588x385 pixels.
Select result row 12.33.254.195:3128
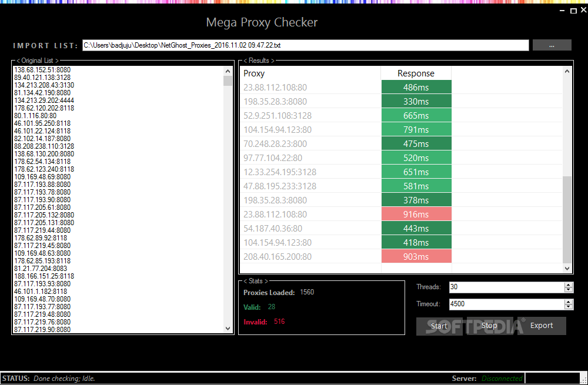click(401, 172)
